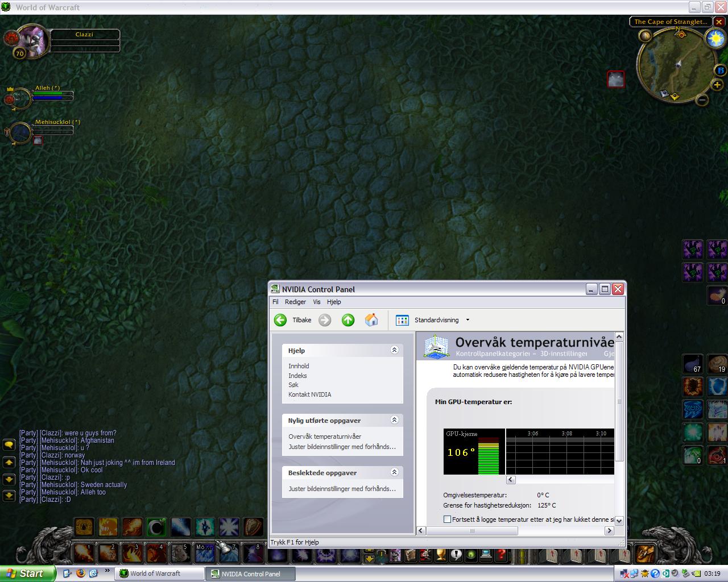Viewport: 728px width, 582px height.
Task: Open the Windows Start menu
Action: (28, 573)
